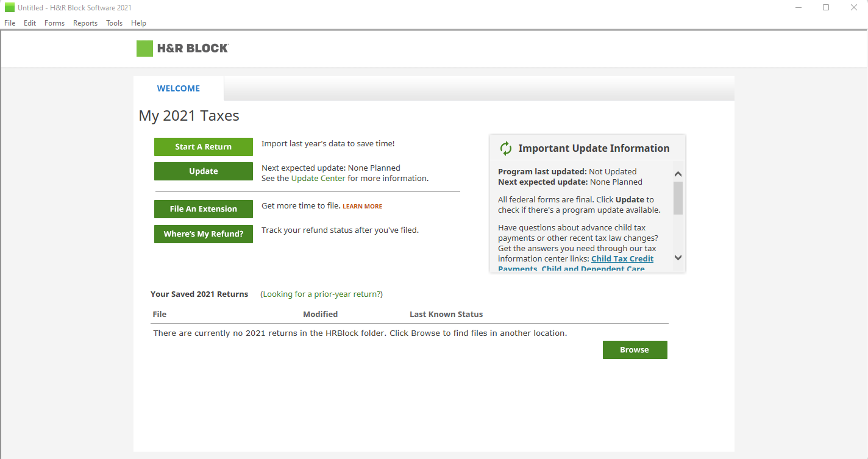
Task: Click the Browse button to find returns
Action: (x=635, y=349)
